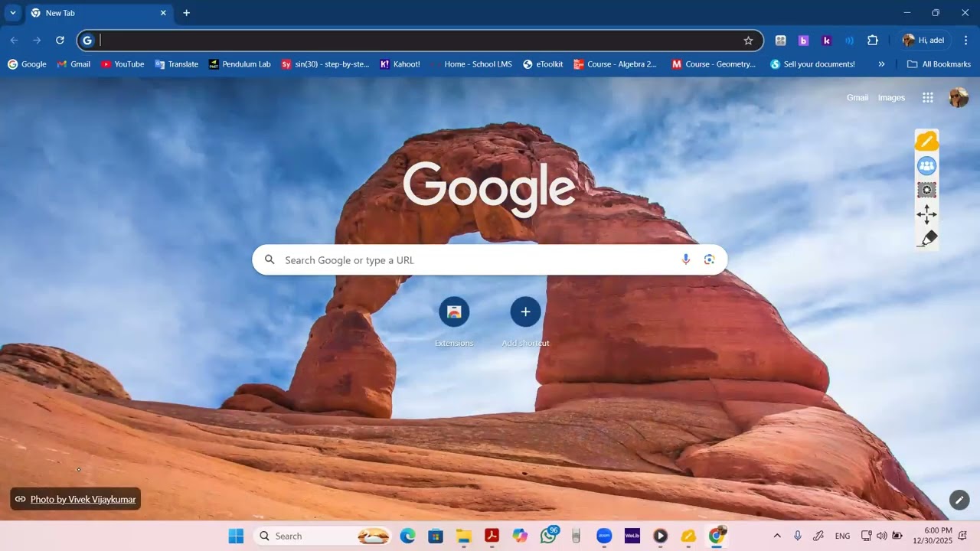This screenshot has width=980, height=551.
Task: Select the eraser/highlighter overlay tool
Action: pyautogui.click(x=926, y=239)
